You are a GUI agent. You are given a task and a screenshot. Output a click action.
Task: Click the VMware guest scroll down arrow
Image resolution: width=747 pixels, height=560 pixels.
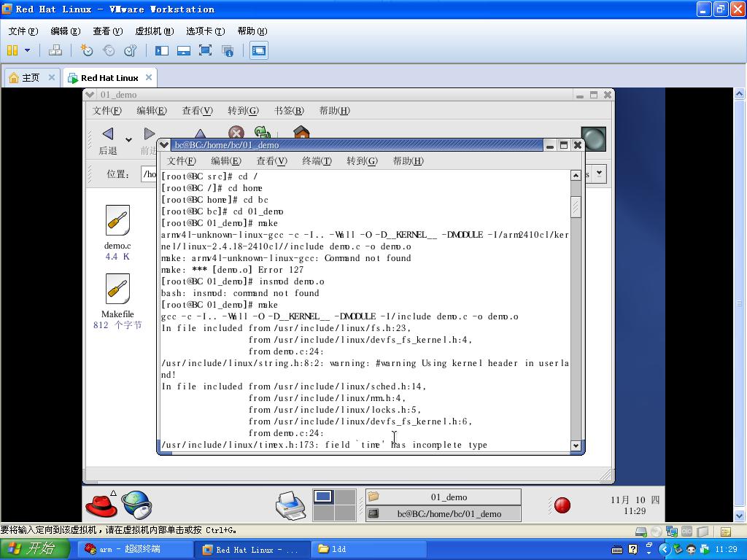739,516
